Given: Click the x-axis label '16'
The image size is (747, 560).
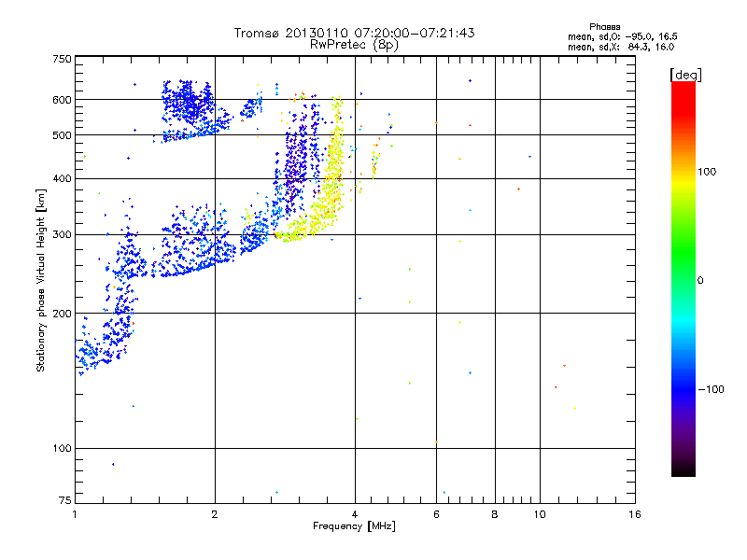Looking at the screenshot, I should point(635,514).
